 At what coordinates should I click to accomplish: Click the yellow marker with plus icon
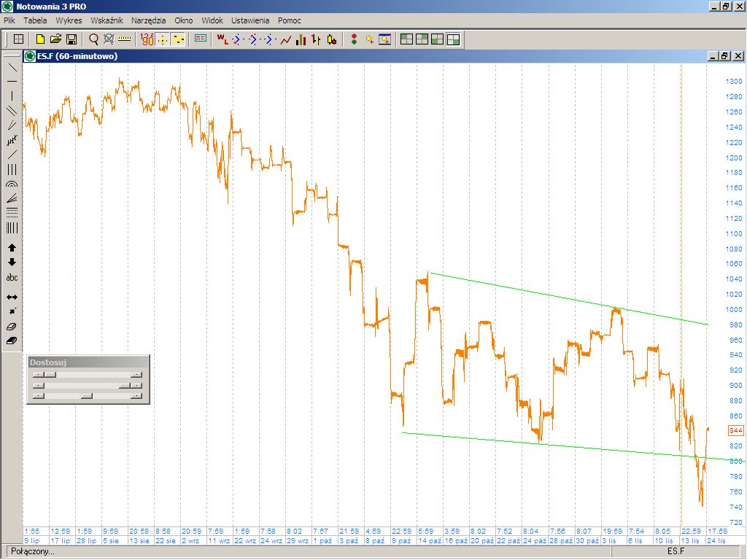click(370, 39)
